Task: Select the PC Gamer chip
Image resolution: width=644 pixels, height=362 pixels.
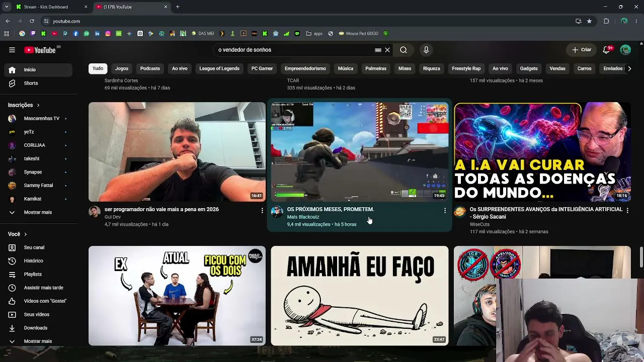Action: coord(262,68)
